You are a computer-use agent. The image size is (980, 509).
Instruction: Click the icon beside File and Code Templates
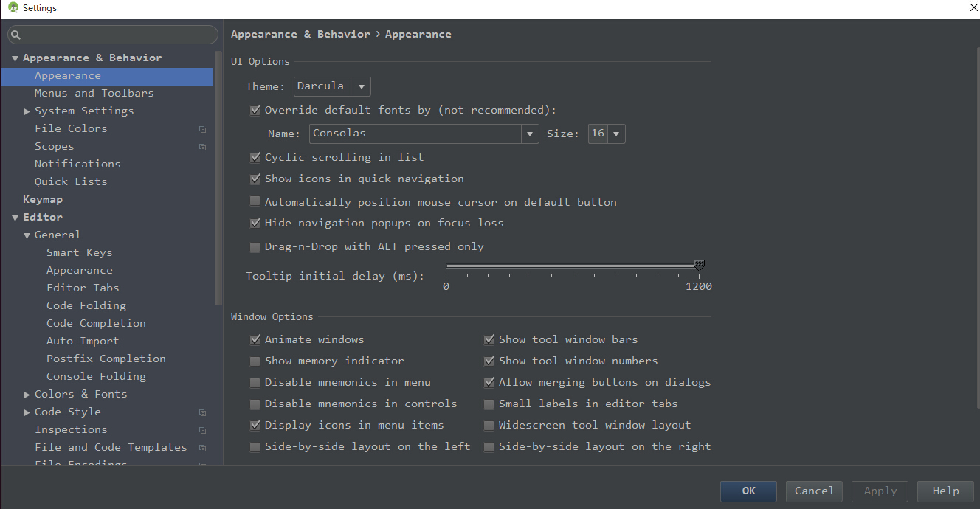tap(202, 448)
